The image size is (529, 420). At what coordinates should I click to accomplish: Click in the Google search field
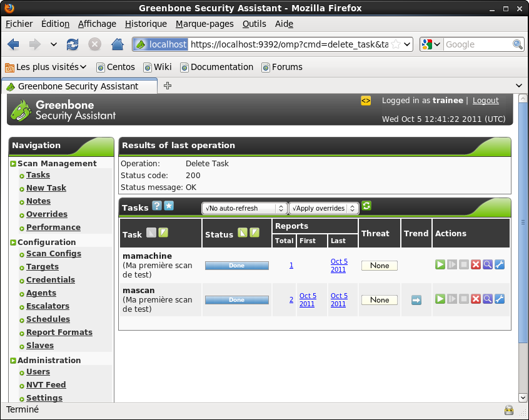coord(477,44)
